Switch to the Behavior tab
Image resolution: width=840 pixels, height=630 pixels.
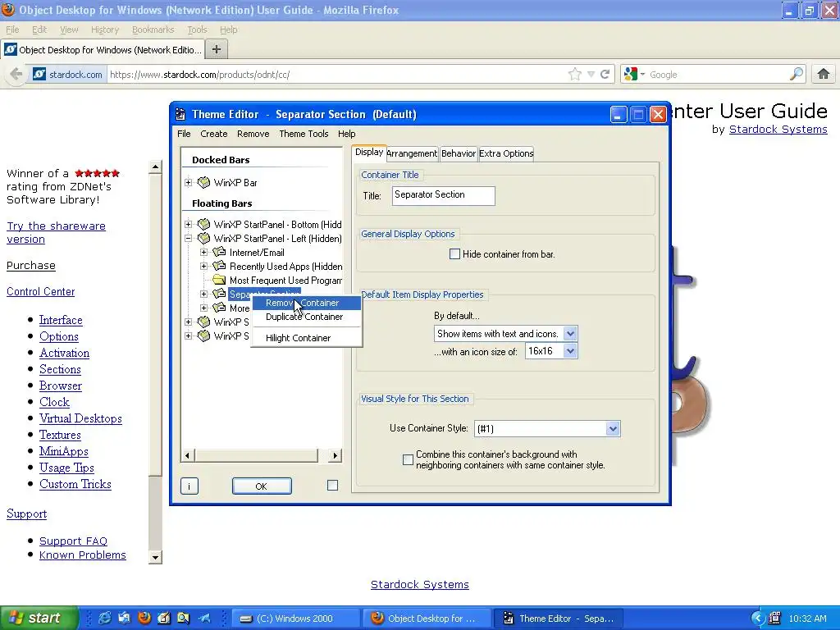pyautogui.click(x=458, y=153)
